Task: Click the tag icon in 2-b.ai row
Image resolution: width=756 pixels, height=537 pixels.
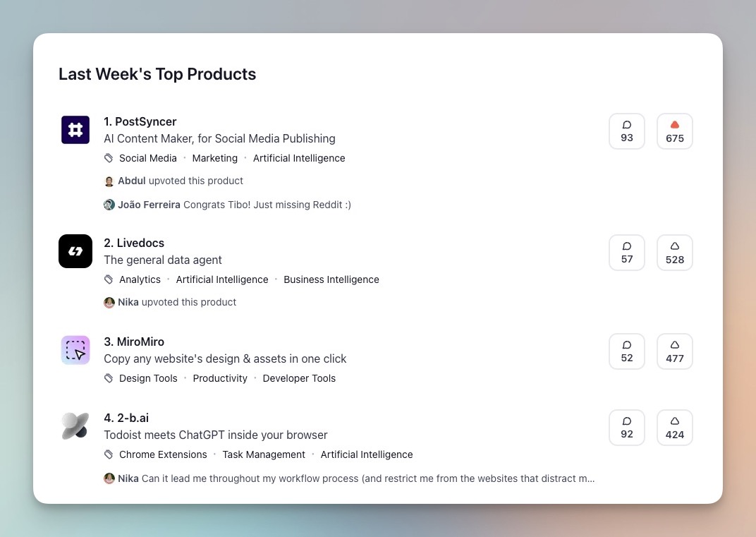Action: tap(109, 454)
